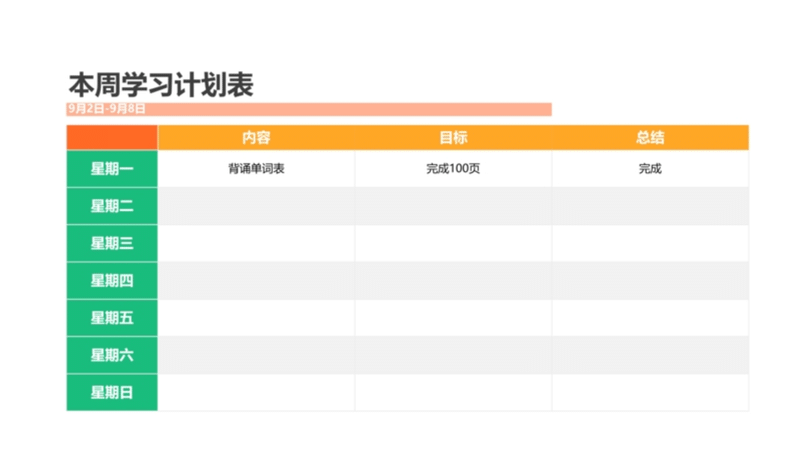Click the 星期二 row label
The width and height of the screenshot is (800, 466).
[x=112, y=206]
